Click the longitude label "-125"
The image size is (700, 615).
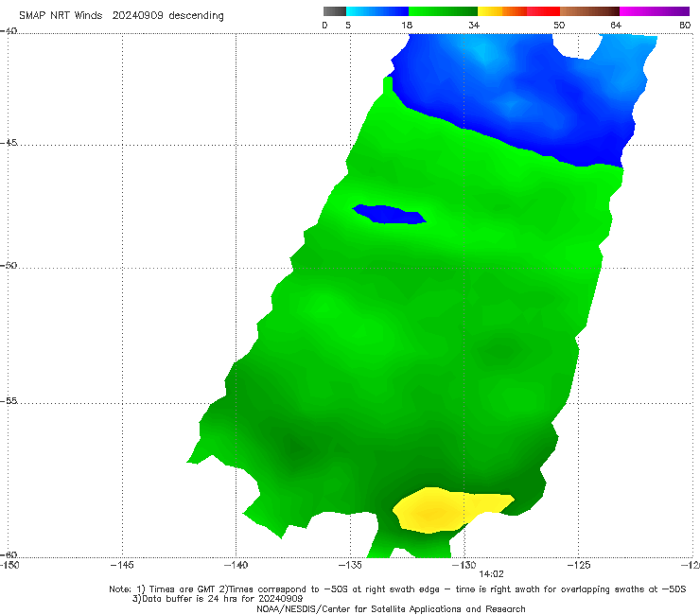click(x=579, y=565)
